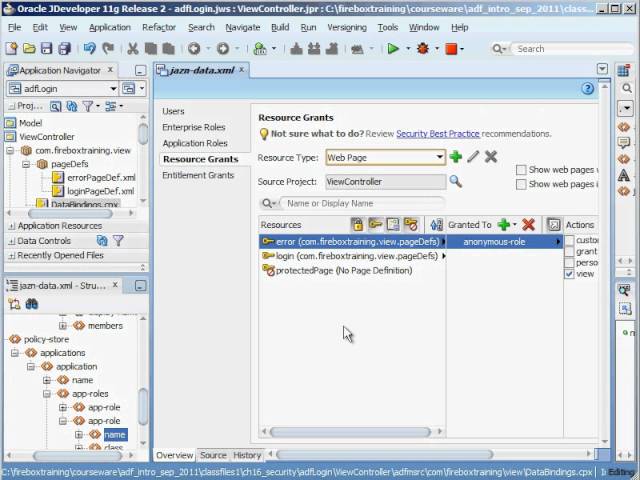Screen dimensions: 640x480
Task: Click the red X under Granted To
Action: 528,224
